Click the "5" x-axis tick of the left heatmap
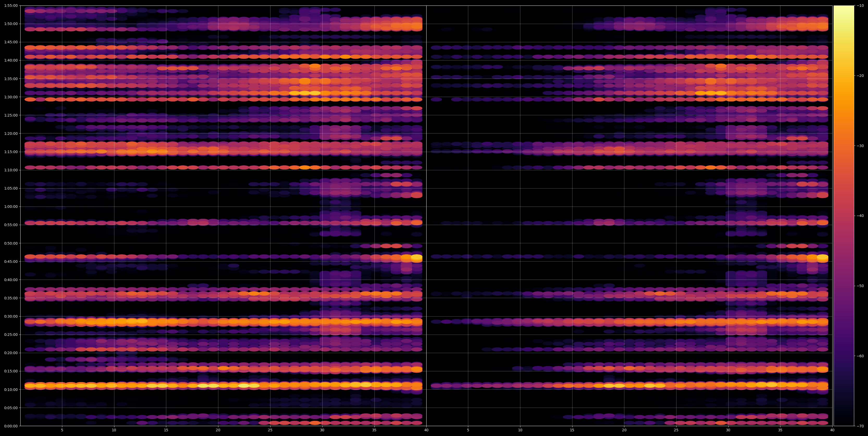 (62, 430)
